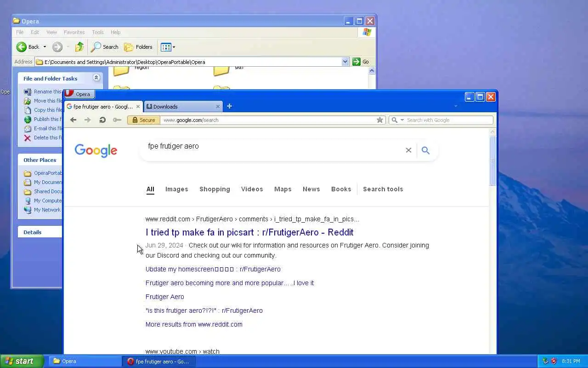Select the Opera folder taskbar button

[85, 361]
